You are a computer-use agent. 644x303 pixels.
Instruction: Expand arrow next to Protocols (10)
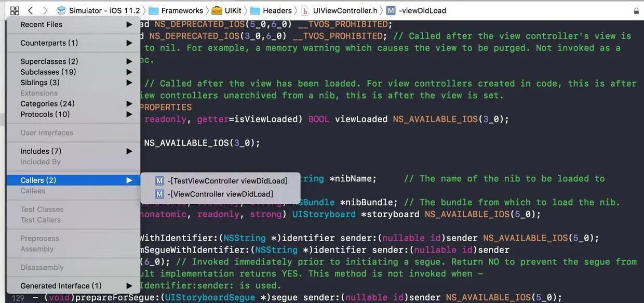[129, 114]
